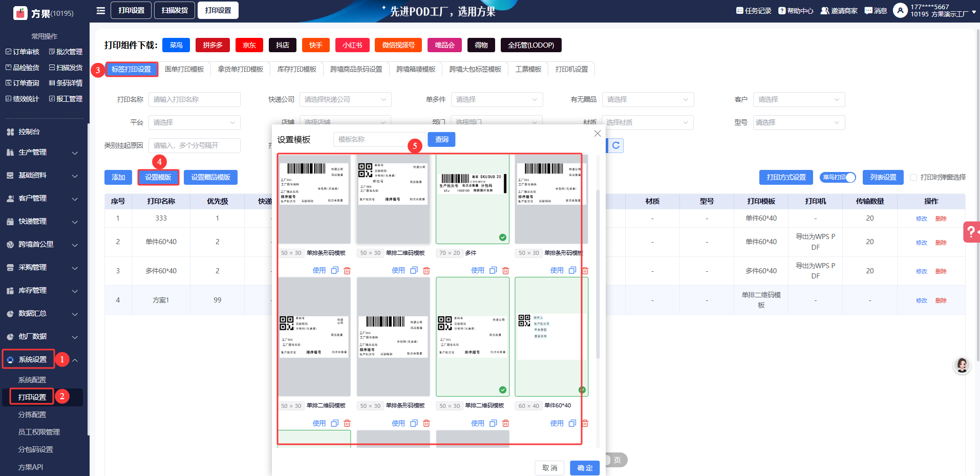Delete the 60 × 40 单件60*40 template

tap(585, 423)
